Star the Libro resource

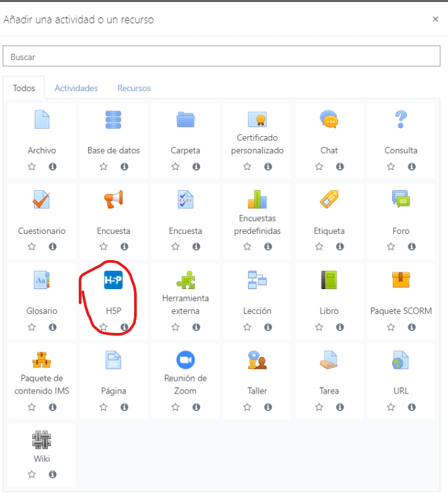[x=319, y=327]
